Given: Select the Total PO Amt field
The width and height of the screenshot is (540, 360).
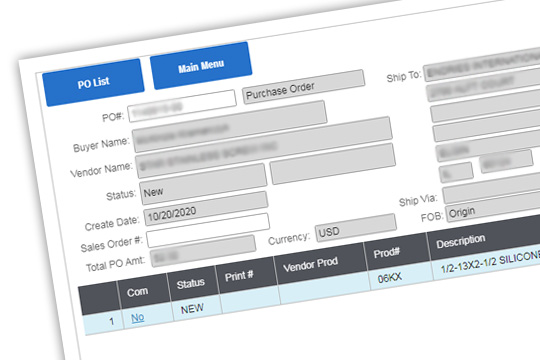Looking at the screenshot, I should 203,251.
